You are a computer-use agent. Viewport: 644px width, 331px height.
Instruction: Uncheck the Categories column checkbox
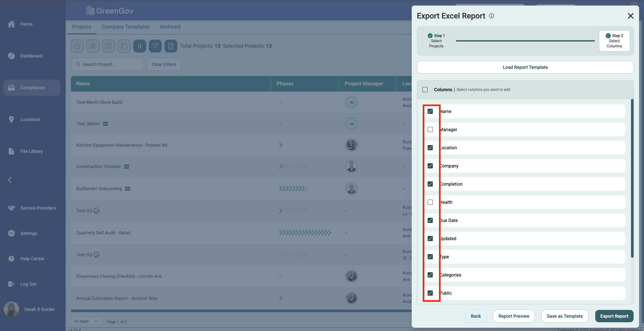click(x=430, y=275)
